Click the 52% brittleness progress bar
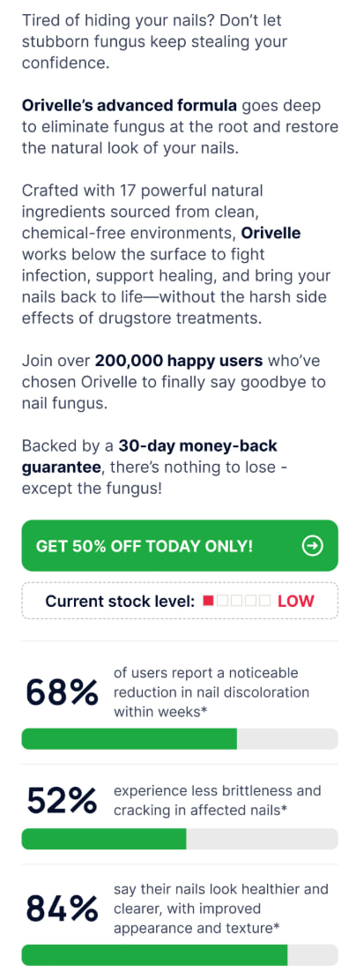 (x=180, y=839)
